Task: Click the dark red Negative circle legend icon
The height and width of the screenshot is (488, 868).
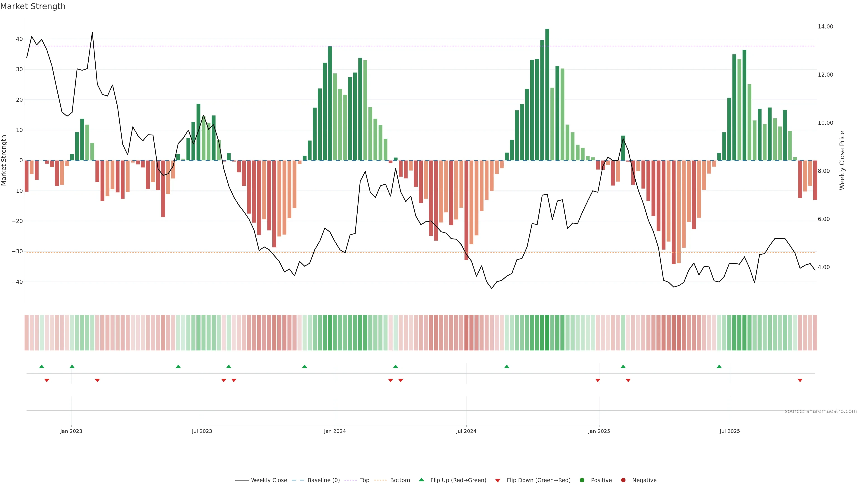Action: [x=623, y=480]
